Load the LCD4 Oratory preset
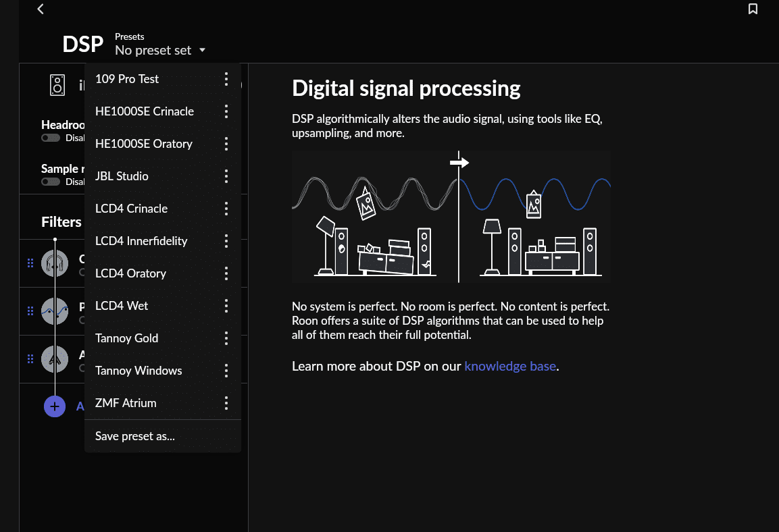 pos(130,273)
